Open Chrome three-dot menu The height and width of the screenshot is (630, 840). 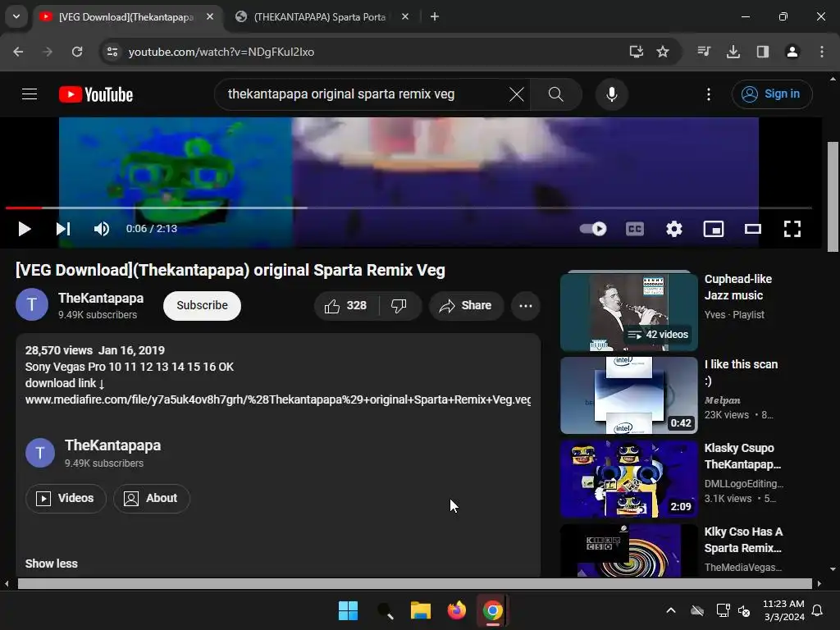[822, 52]
